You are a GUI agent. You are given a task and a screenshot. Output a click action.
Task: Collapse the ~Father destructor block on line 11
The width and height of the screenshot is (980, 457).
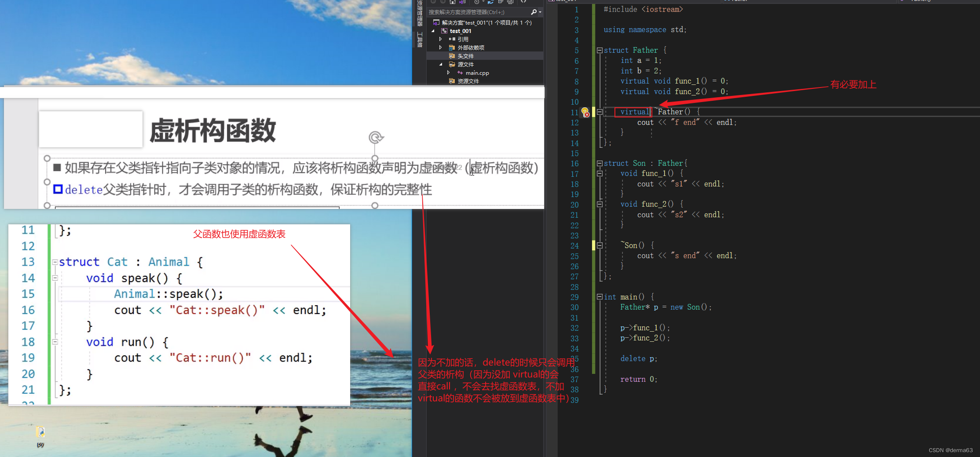click(x=599, y=112)
